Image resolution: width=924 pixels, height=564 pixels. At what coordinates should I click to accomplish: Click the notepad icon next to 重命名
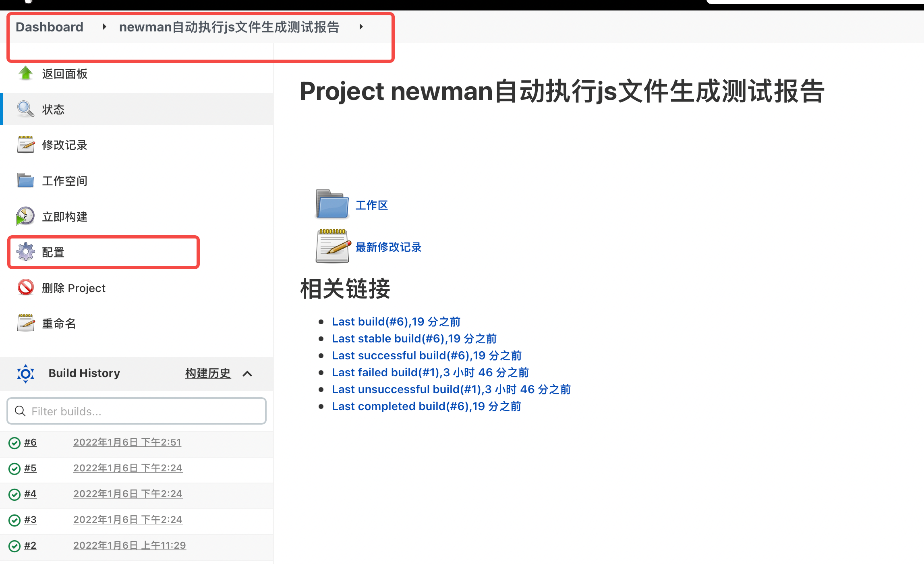point(25,323)
